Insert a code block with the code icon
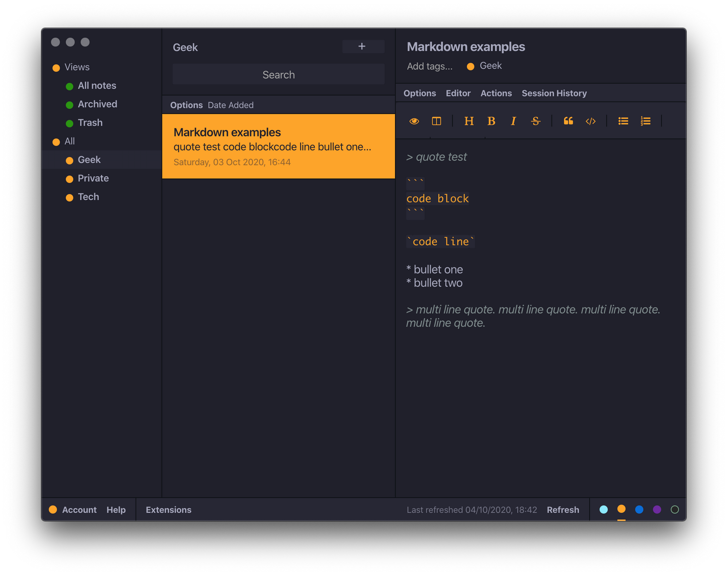This screenshot has width=728, height=576. click(x=591, y=121)
